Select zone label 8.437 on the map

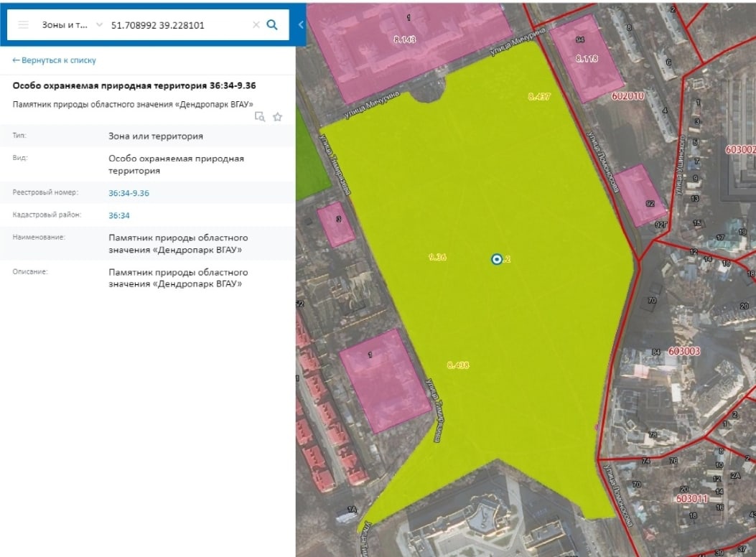click(x=538, y=97)
